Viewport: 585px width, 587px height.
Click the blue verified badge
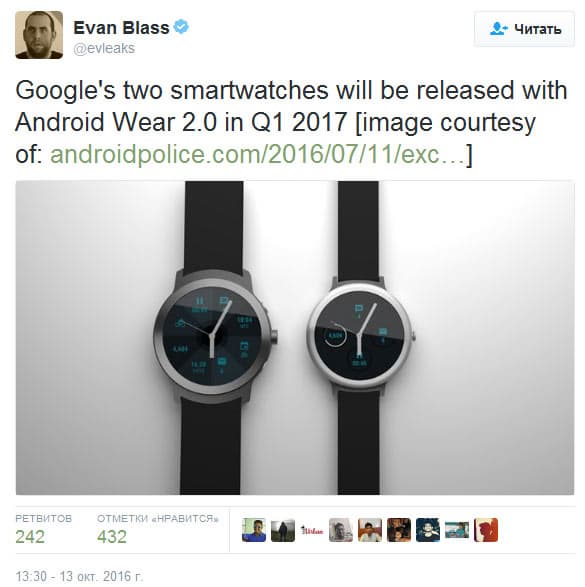coord(182,27)
